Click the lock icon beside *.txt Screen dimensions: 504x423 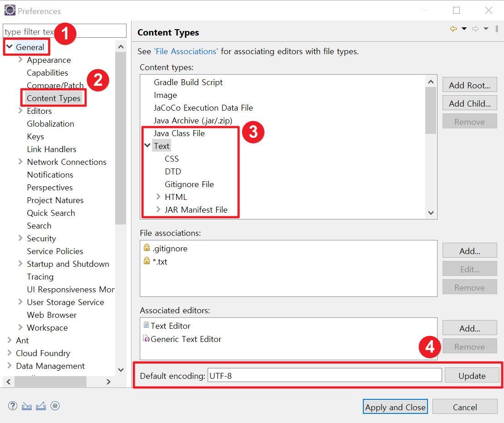[147, 261]
